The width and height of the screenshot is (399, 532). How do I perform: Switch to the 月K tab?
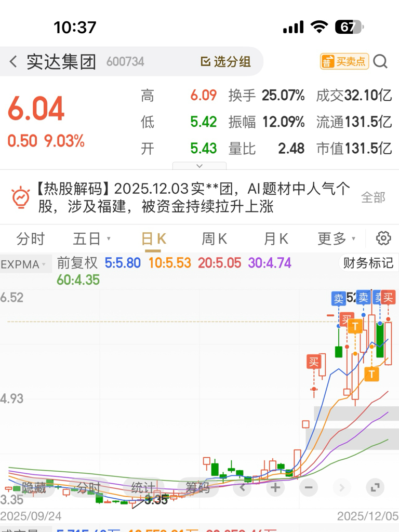click(x=276, y=239)
